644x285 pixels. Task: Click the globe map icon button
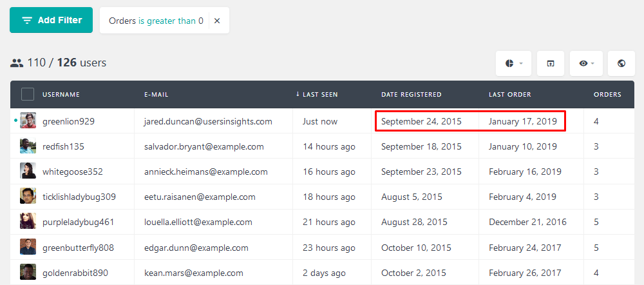click(x=621, y=63)
